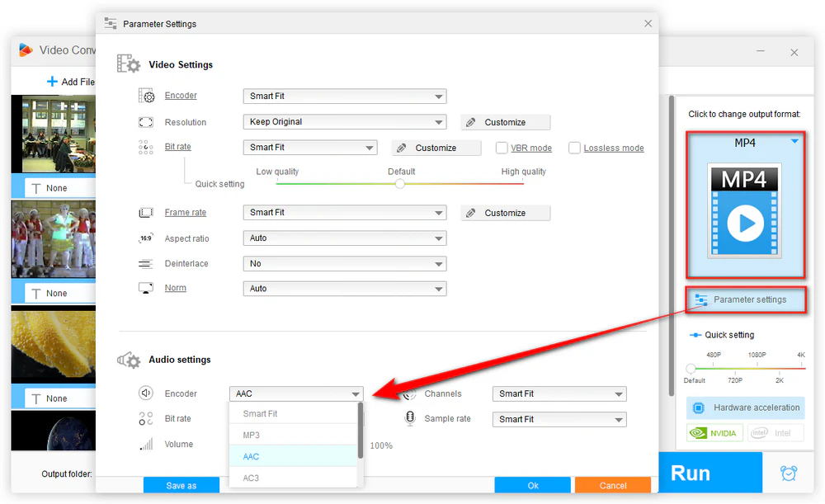The image size is (825, 504).
Task: Click the Video Converter app logo
Action: pos(26,50)
